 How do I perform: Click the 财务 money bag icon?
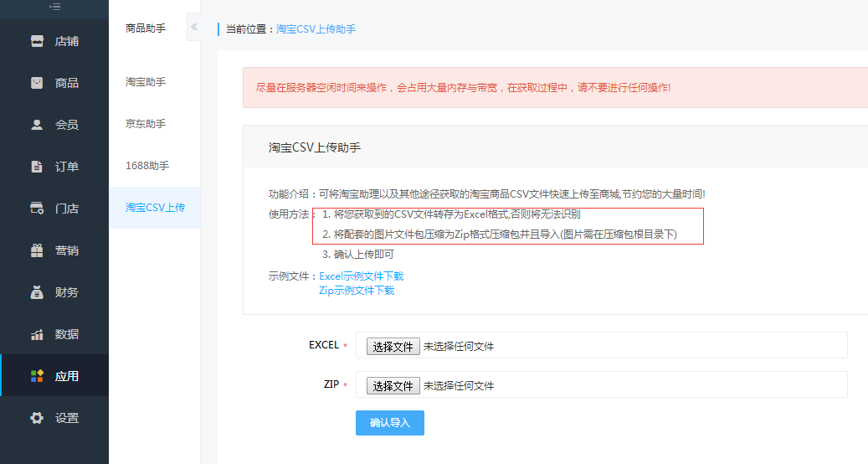37,292
